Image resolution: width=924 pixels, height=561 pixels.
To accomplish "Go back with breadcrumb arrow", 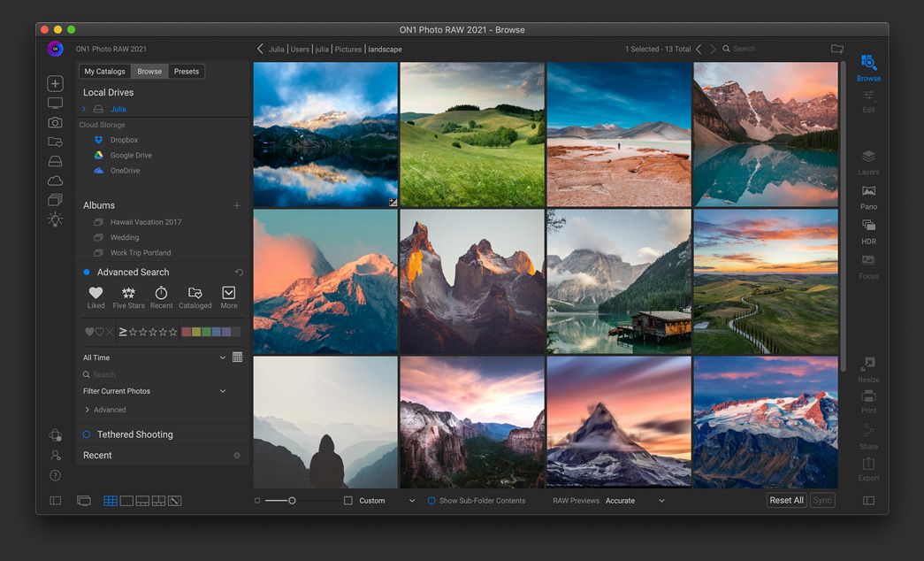I will coord(260,49).
